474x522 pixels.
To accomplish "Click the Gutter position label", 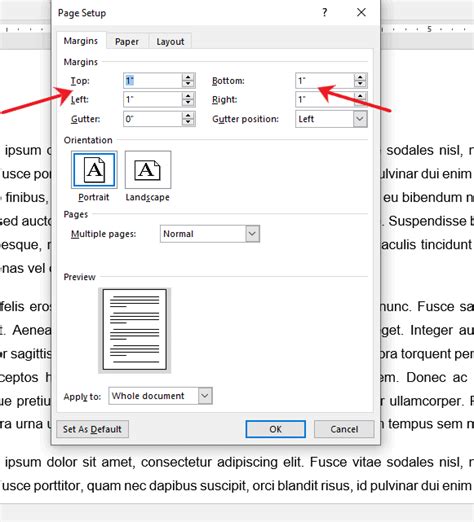I will pos(245,119).
